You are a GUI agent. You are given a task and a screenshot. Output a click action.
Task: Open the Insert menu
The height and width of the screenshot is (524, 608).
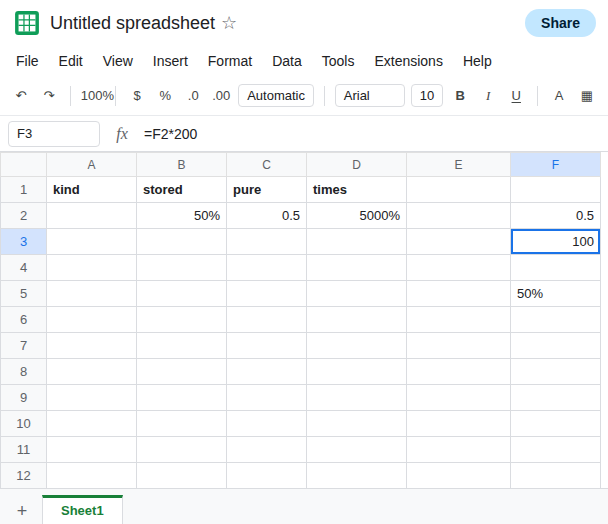point(170,61)
